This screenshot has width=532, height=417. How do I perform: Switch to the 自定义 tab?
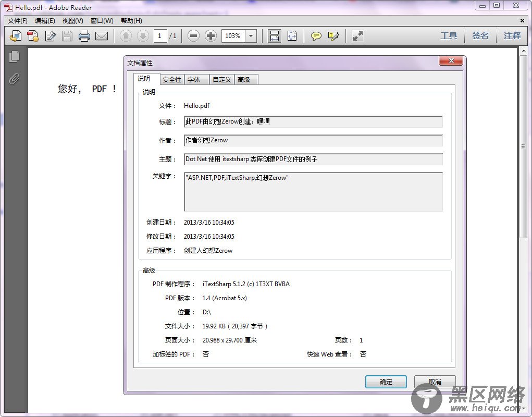pos(222,79)
